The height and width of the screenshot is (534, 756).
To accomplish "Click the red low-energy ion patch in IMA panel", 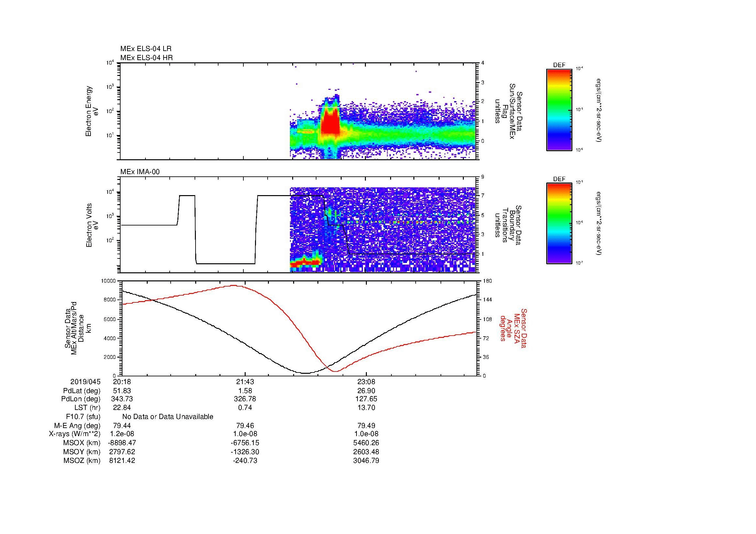I will coord(305,262).
